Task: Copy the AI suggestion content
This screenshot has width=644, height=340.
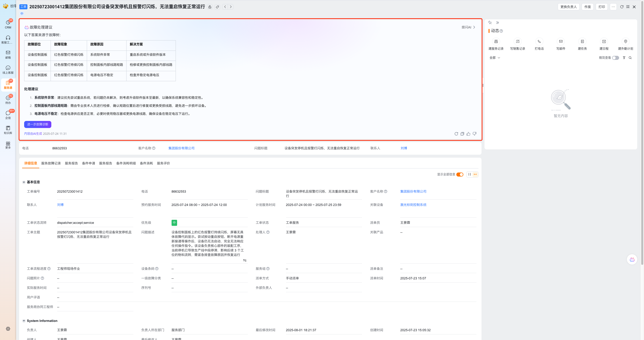Action: point(462,134)
